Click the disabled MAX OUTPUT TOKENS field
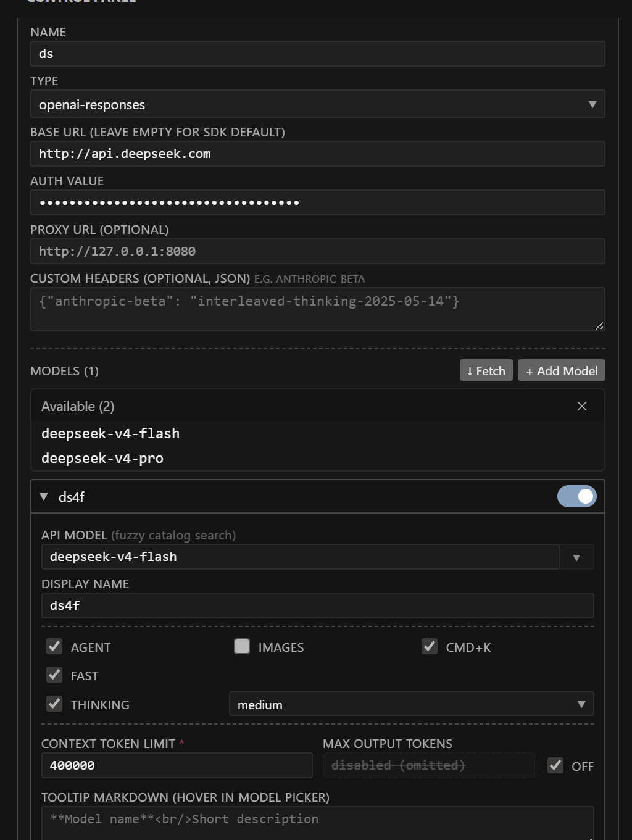632x840 pixels. pos(428,765)
